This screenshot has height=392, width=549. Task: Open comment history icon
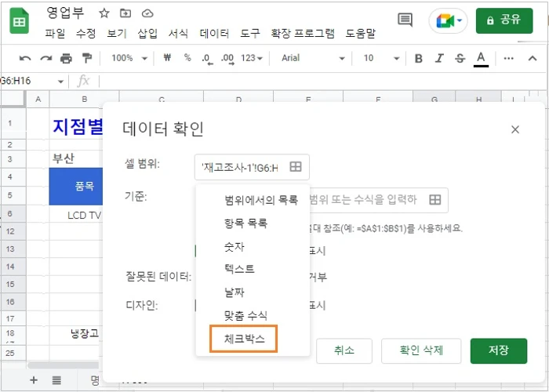click(x=405, y=20)
